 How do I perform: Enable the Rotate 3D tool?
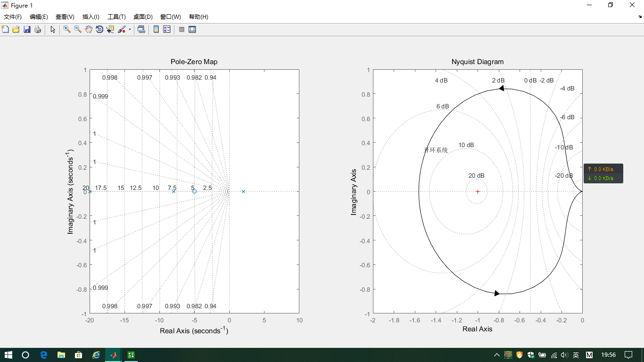point(99,29)
